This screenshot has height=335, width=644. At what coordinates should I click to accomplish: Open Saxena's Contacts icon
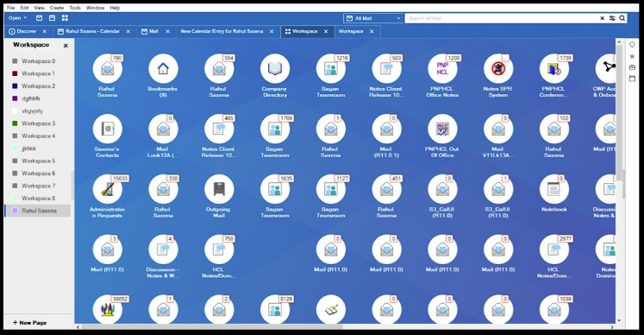(107, 129)
